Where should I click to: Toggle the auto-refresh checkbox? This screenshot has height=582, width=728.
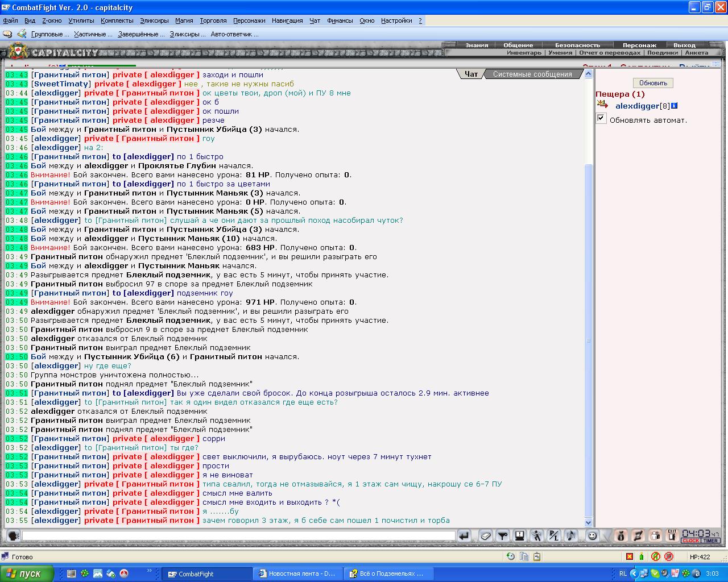coord(601,118)
